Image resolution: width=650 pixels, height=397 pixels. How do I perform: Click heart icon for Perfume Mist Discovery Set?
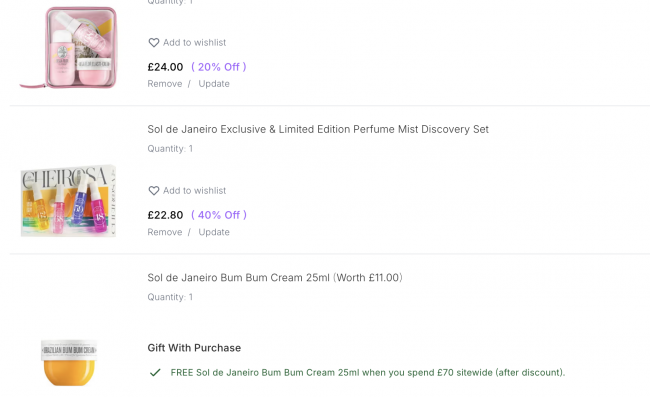(x=154, y=191)
